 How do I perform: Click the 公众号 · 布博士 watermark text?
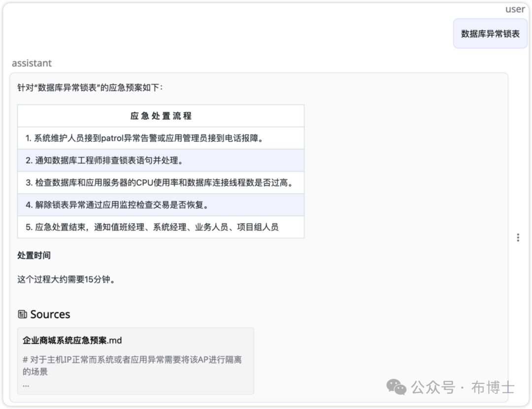[x=463, y=387]
